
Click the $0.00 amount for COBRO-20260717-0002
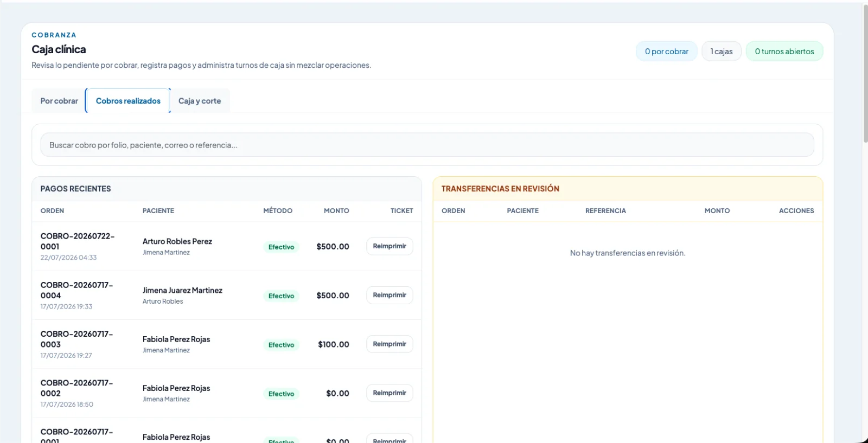tap(337, 393)
